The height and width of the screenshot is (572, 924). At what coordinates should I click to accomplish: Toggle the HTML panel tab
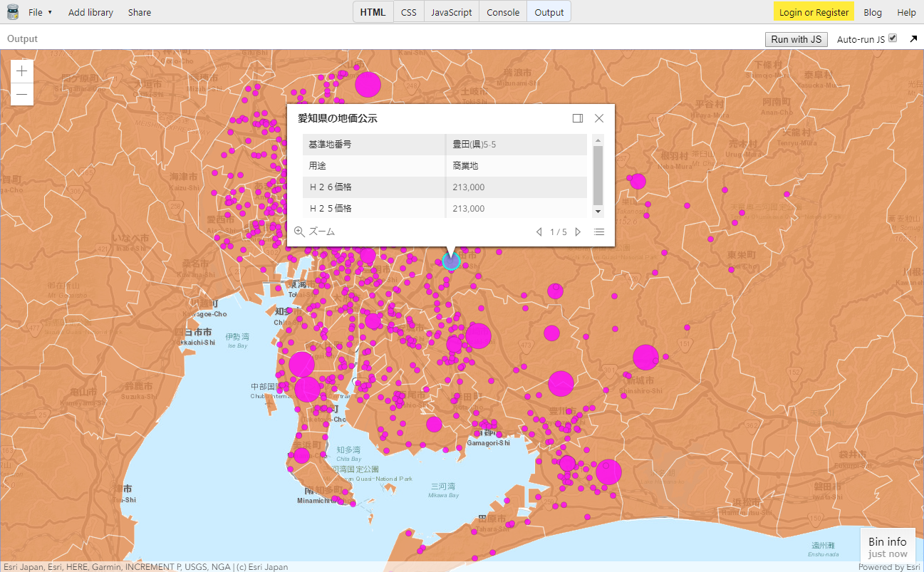tap(373, 12)
